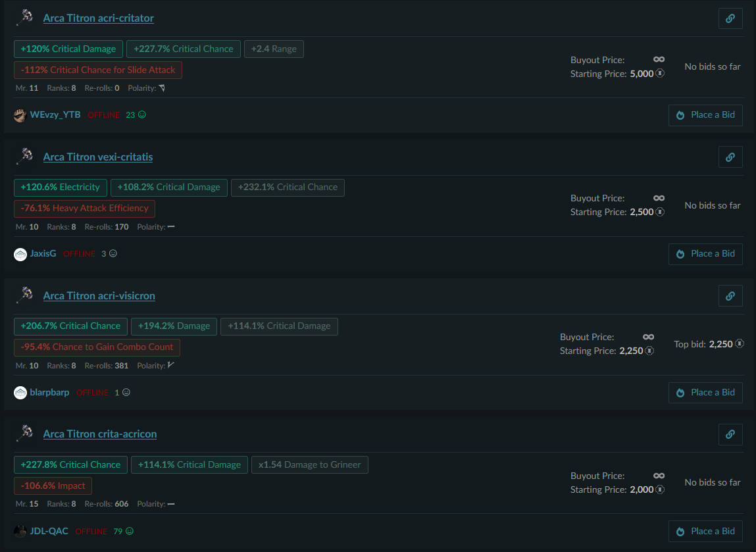Viewport: 756px width, 552px height.
Task: Click -112% Critical Chance for Slide Attack tag
Action: point(98,70)
